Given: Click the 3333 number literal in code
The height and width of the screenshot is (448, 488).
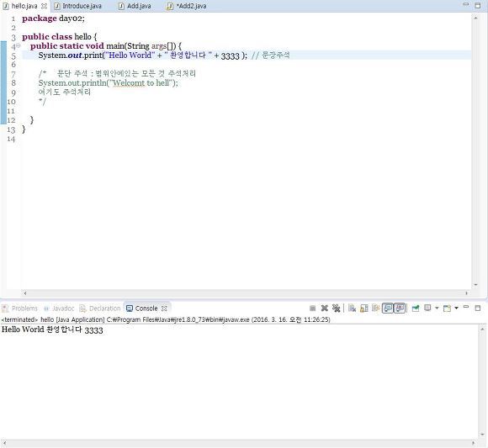Looking at the screenshot, I should [230, 55].
